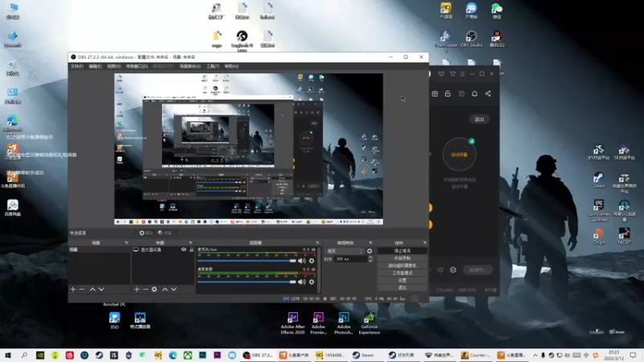Open the Adobe After Effects 2020 desktop icon
Viewport: 644px width, 362px height.
[x=292, y=323]
